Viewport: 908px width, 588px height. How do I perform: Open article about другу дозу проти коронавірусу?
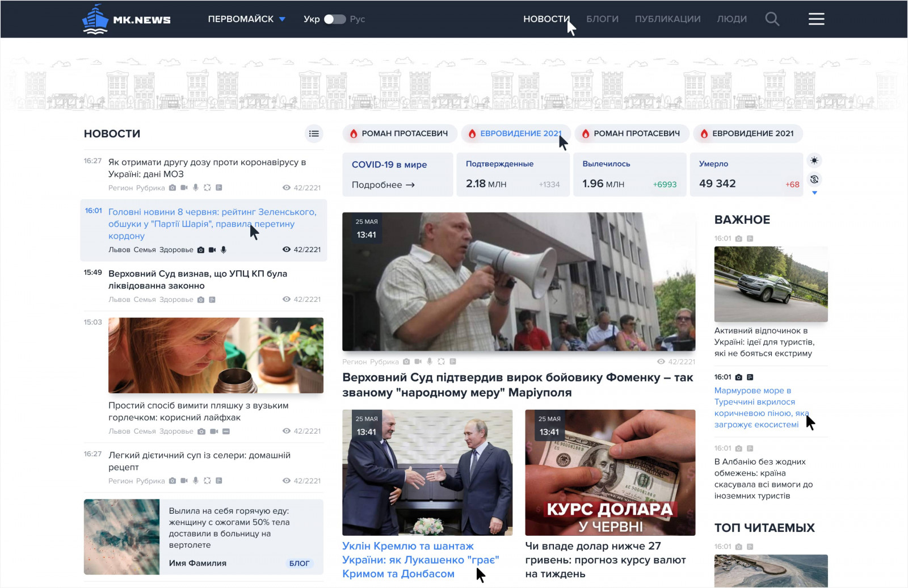207,168
